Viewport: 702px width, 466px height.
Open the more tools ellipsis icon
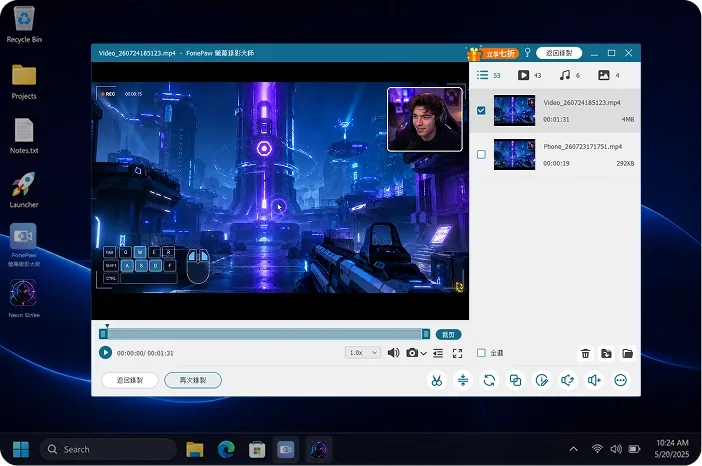[621, 380]
